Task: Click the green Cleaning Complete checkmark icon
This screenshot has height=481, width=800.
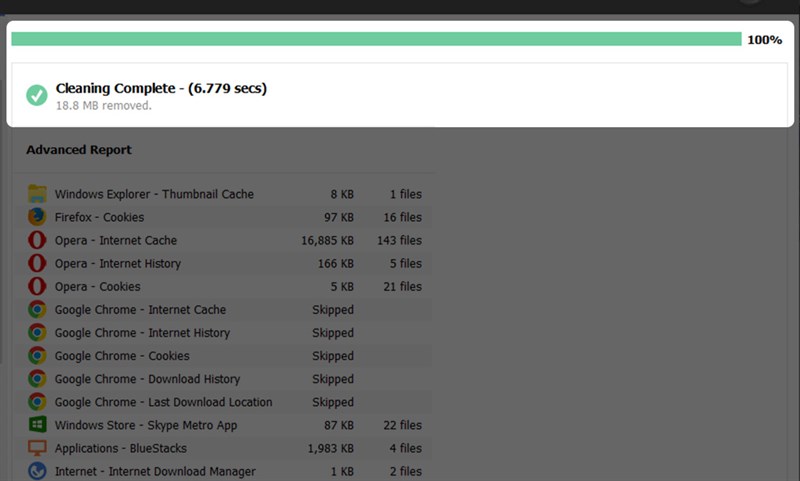Action: pyautogui.click(x=37, y=95)
